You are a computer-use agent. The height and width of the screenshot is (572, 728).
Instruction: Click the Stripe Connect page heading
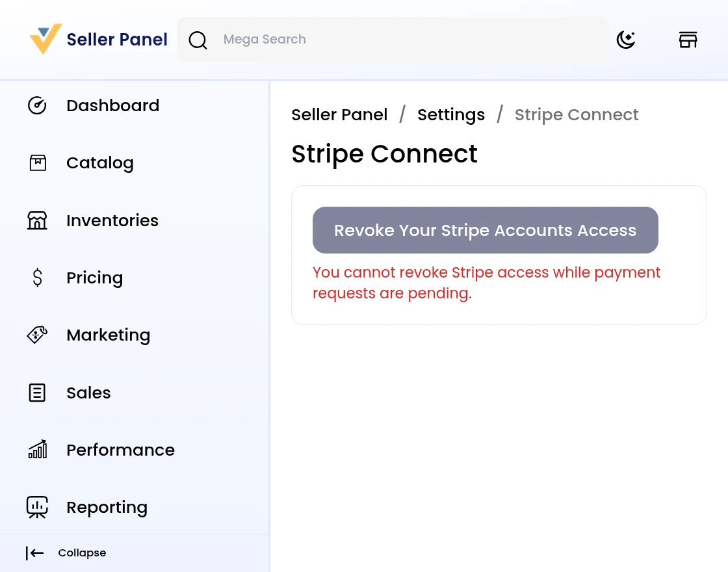point(384,153)
